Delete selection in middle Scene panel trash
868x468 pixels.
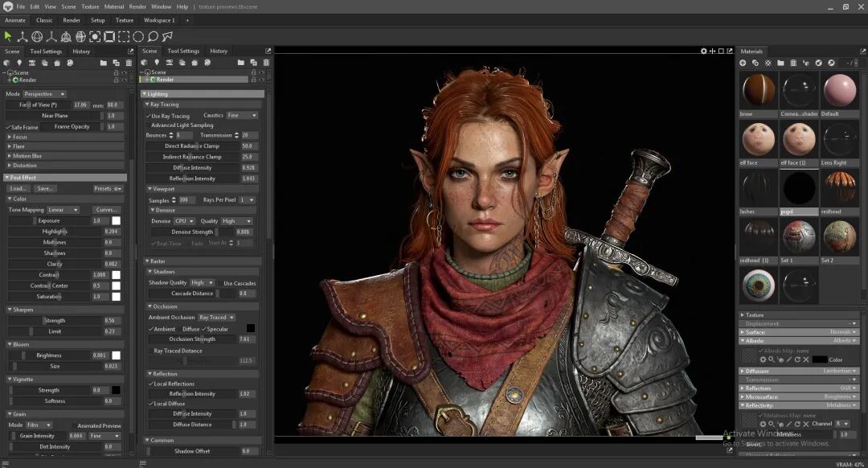(x=266, y=63)
